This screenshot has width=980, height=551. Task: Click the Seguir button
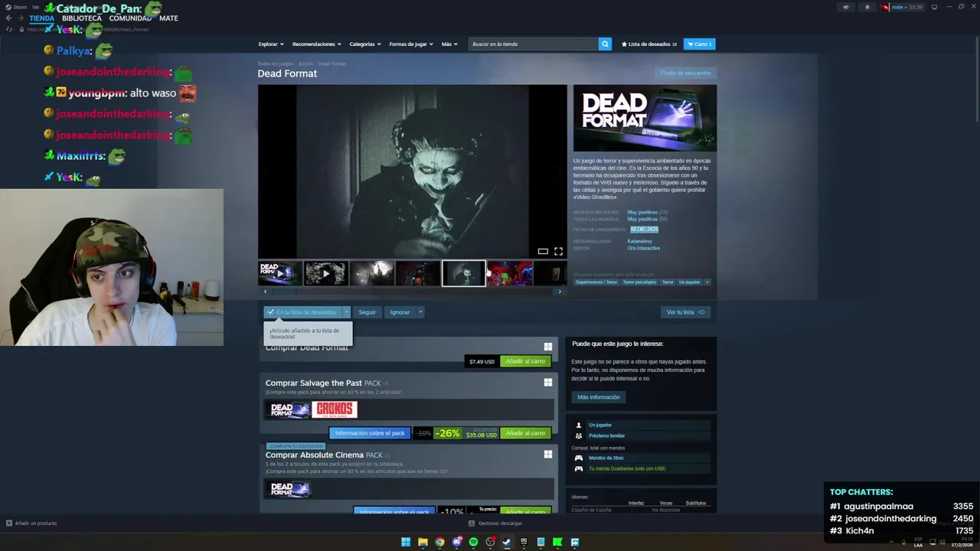click(x=367, y=312)
